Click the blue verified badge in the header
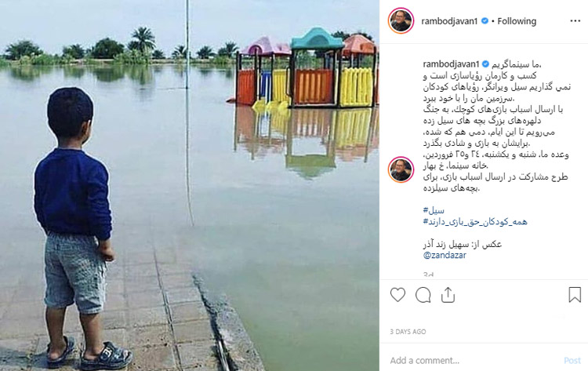 [485, 21]
